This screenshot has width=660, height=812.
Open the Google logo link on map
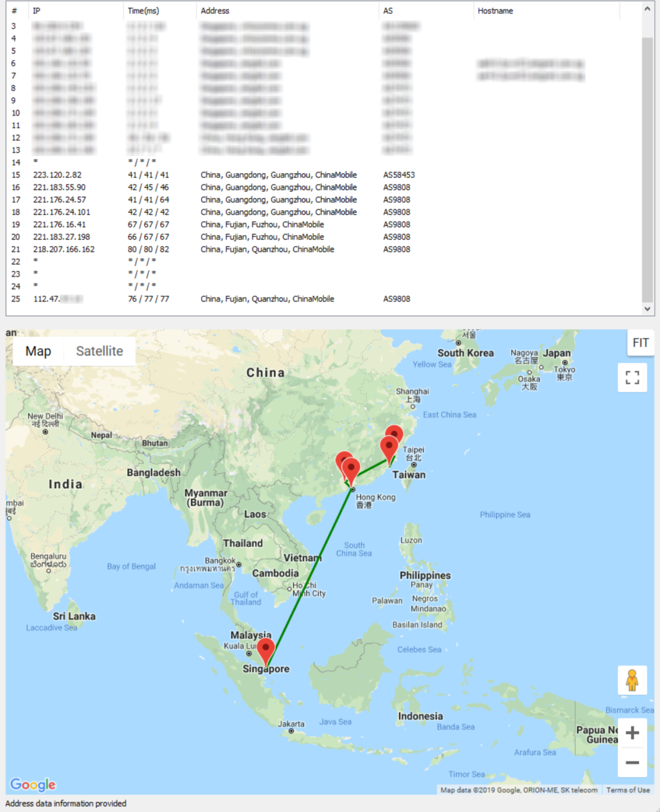point(33,784)
